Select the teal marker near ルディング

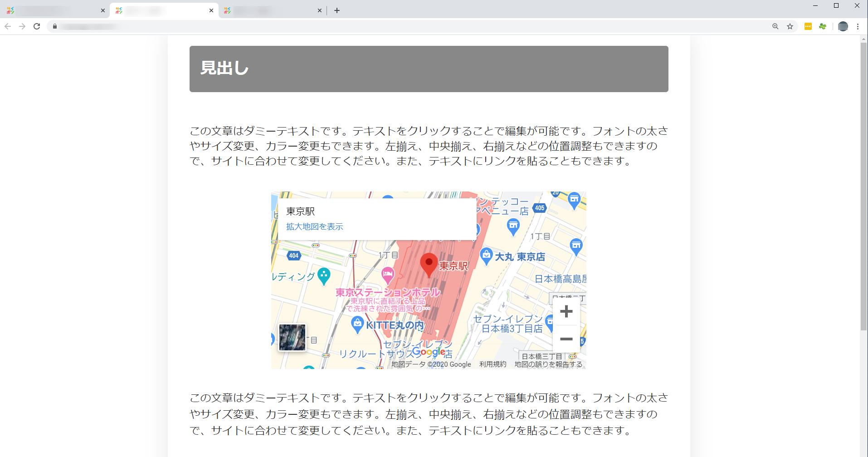[324, 276]
